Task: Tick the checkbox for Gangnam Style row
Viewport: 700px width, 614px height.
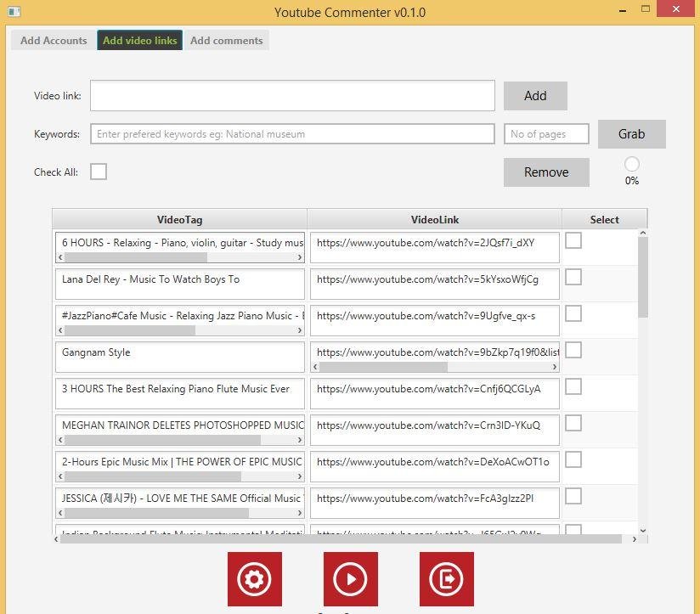Action: tap(573, 350)
